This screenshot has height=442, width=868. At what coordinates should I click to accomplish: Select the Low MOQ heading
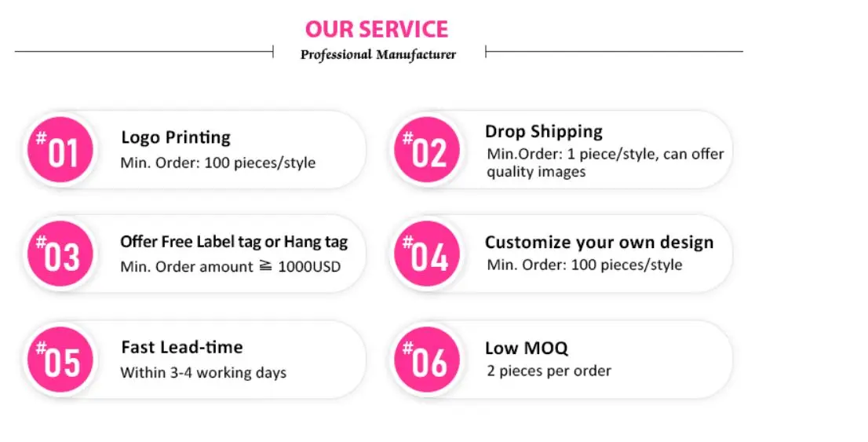pos(526,348)
